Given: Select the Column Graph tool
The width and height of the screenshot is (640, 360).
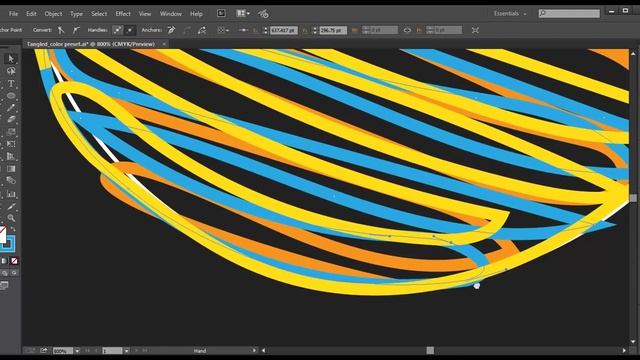Looking at the screenshot, I should click(11, 194).
